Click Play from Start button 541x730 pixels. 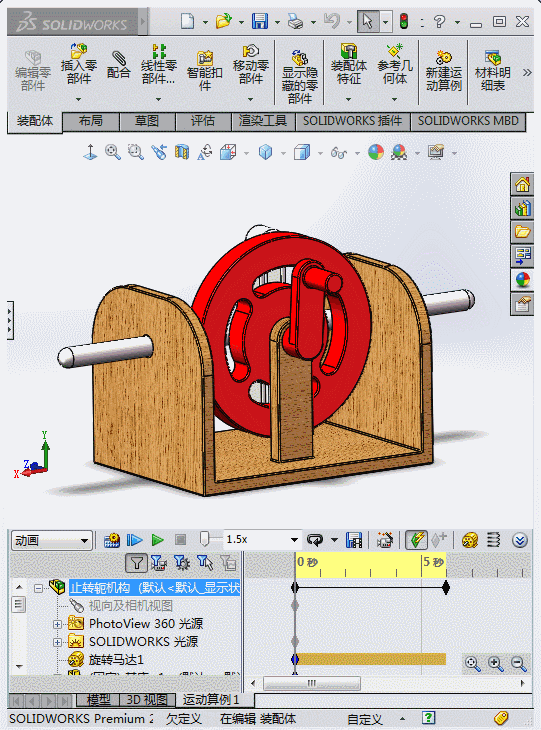click(x=135, y=540)
